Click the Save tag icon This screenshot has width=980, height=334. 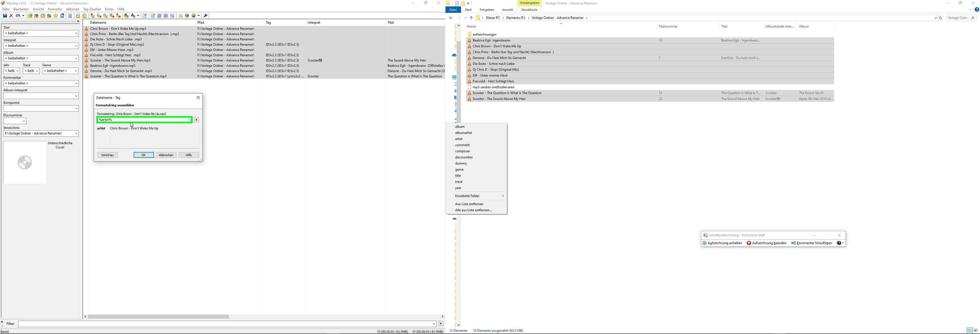click(5, 16)
